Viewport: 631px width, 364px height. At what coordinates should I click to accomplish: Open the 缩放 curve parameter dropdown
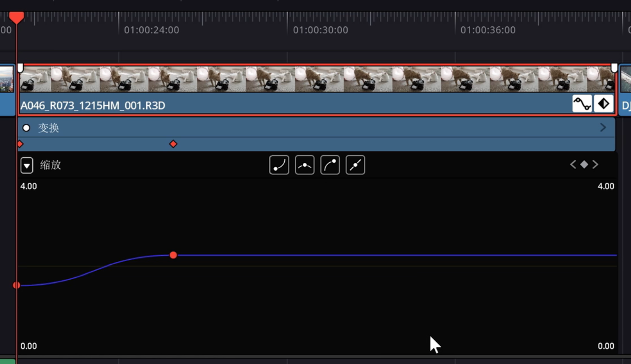[27, 165]
